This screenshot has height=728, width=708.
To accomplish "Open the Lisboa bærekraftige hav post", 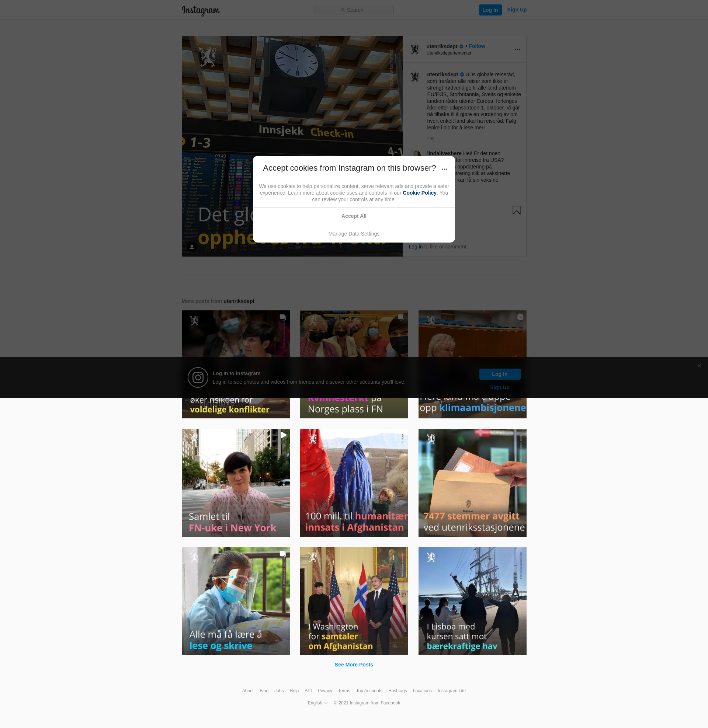I will click(x=472, y=601).
